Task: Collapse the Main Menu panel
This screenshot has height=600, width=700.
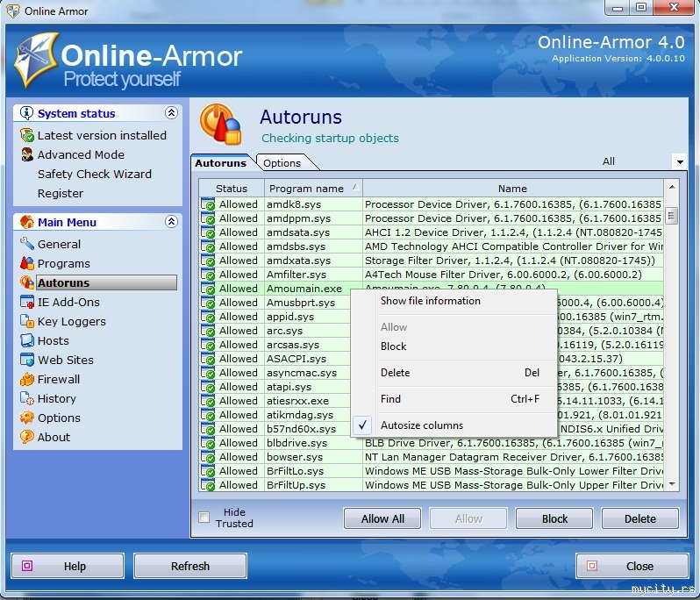Action: coord(171,221)
